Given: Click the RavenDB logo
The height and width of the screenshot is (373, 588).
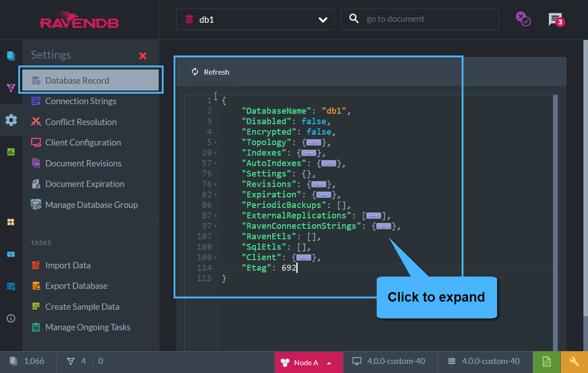Looking at the screenshot, I should pos(79,20).
